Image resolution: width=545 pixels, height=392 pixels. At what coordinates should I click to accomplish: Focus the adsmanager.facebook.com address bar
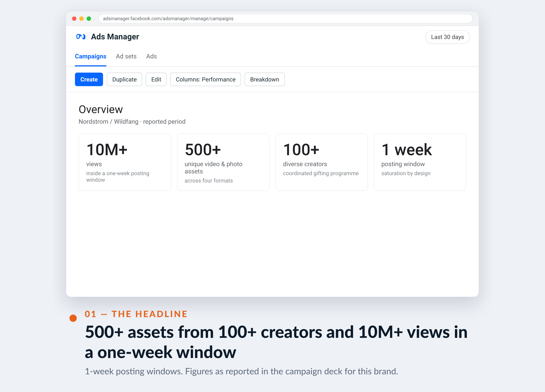tap(285, 18)
